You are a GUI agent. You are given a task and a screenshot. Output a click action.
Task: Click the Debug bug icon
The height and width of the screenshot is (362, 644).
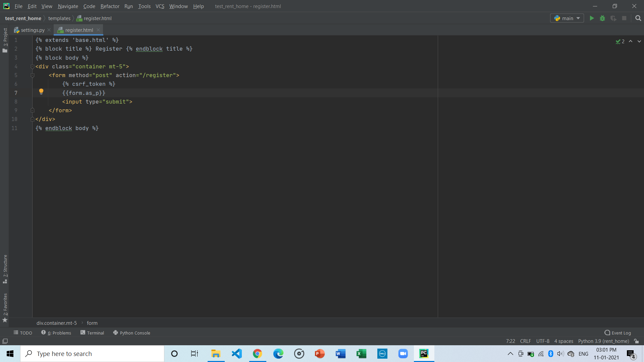602,18
